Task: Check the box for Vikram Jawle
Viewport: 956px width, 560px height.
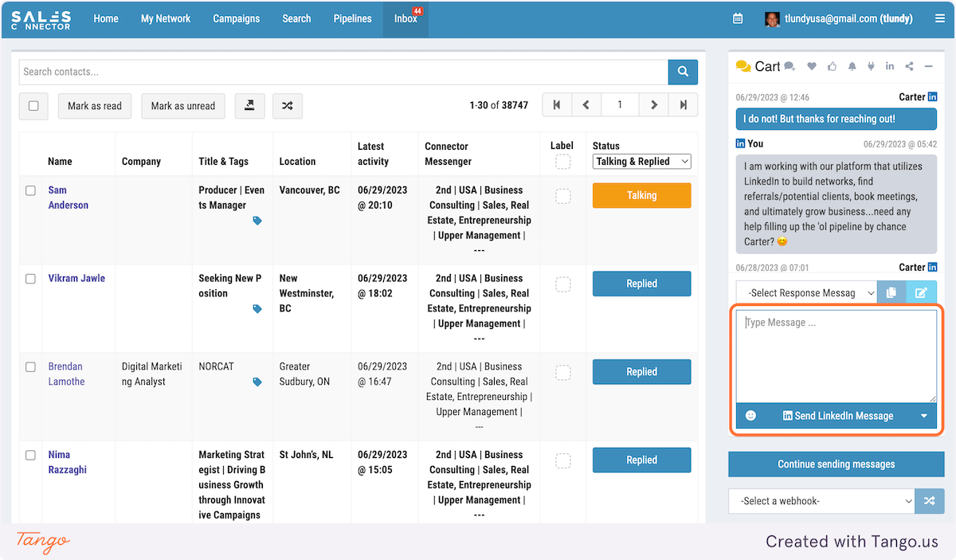Action: click(30, 279)
